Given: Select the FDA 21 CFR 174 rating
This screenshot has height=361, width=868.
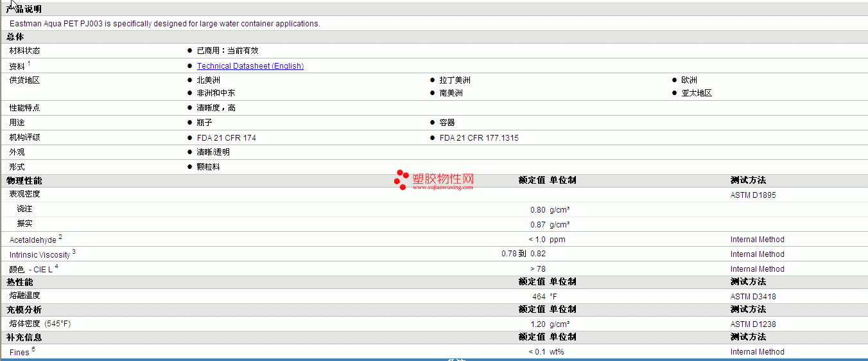Looking at the screenshot, I should pos(226,138).
